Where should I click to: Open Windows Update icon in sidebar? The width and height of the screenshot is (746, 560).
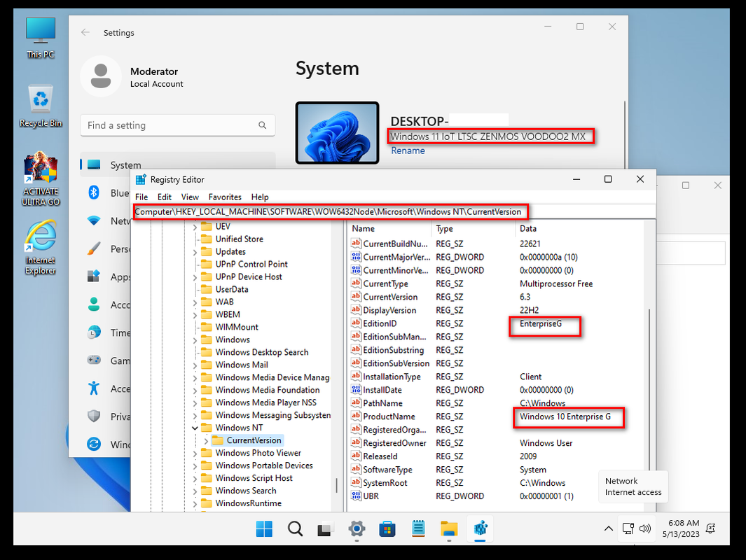[94, 444]
